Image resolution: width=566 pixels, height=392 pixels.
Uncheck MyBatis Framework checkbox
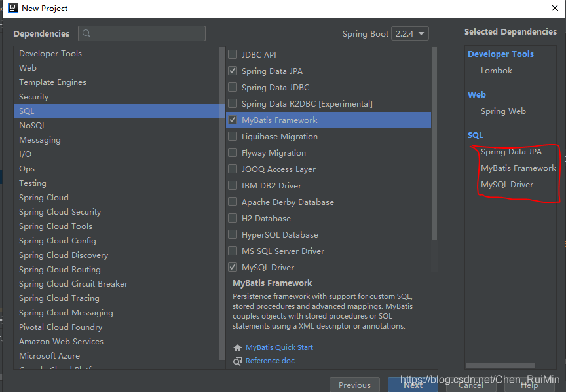click(233, 120)
